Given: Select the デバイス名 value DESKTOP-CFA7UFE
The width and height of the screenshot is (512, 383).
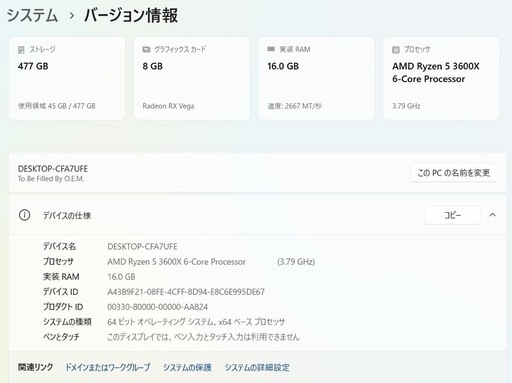Looking at the screenshot, I should tap(142, 247).
